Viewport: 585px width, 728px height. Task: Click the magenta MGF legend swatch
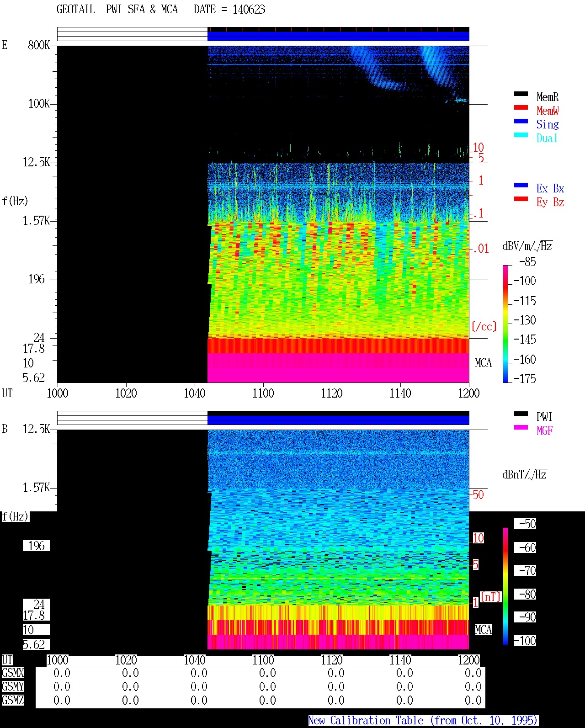[x=521, y=428]
